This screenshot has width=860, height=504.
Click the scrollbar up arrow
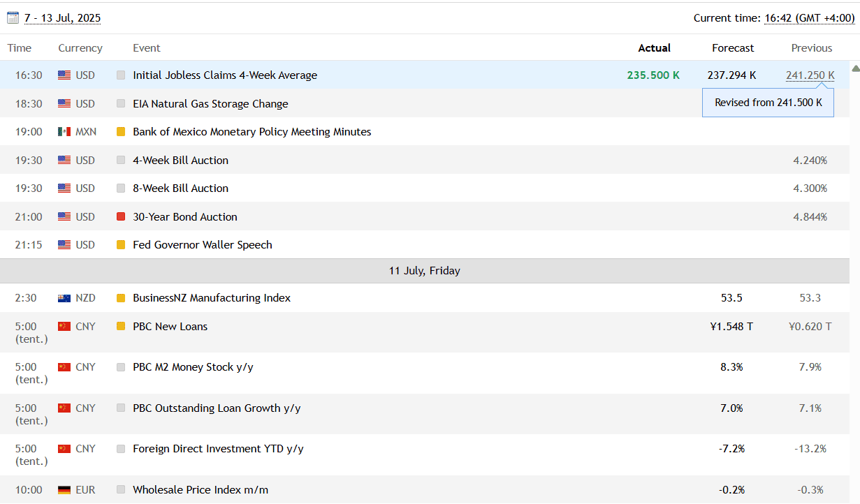[855, 68]
